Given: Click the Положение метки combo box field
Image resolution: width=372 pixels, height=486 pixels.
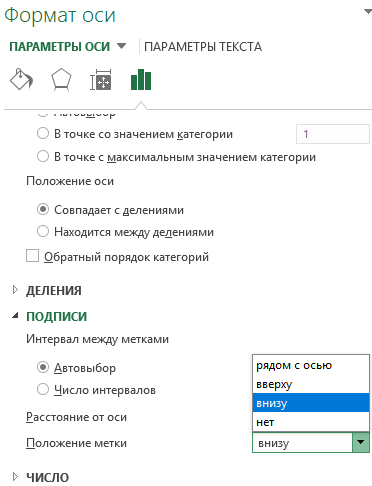Looking at the screenshot, I should click(302, 442).
